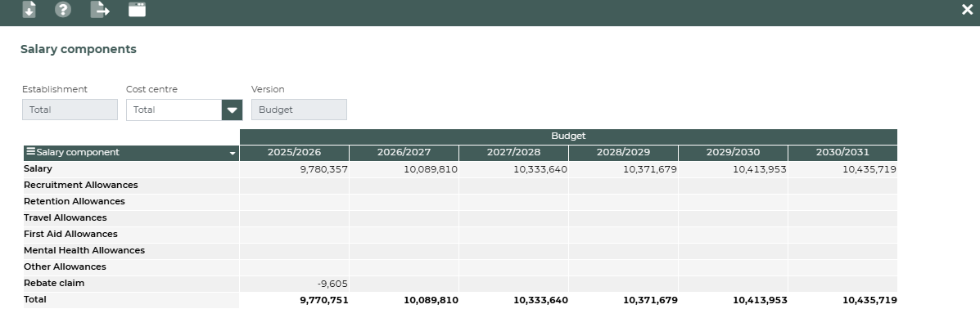Select the Travel Allowances 2028/2029 cell

[623, 218]
